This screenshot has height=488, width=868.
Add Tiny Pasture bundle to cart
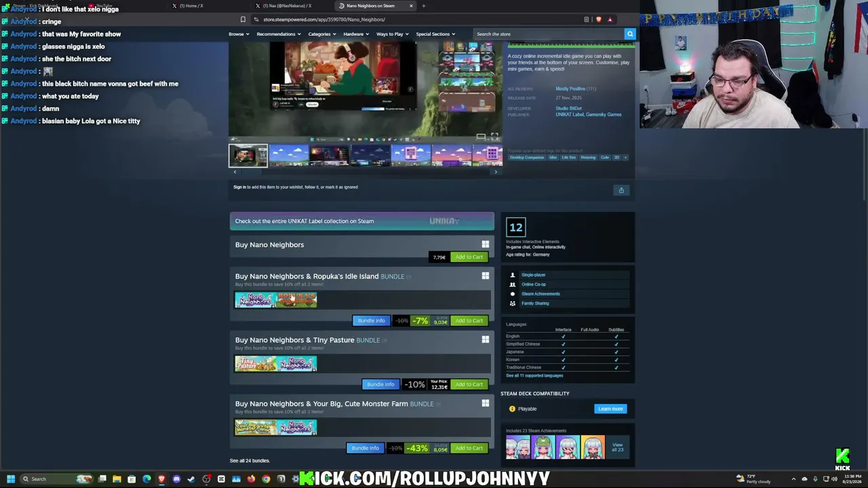[x=469, y=384]
